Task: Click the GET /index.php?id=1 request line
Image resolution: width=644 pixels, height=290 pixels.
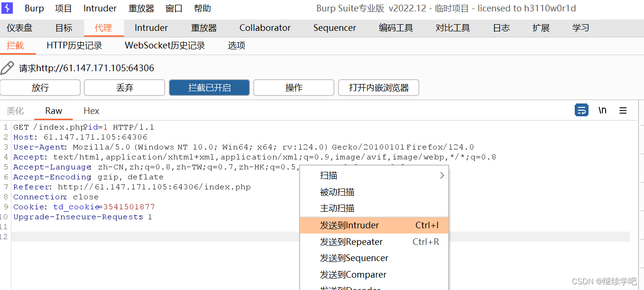Action: (83, 127)
